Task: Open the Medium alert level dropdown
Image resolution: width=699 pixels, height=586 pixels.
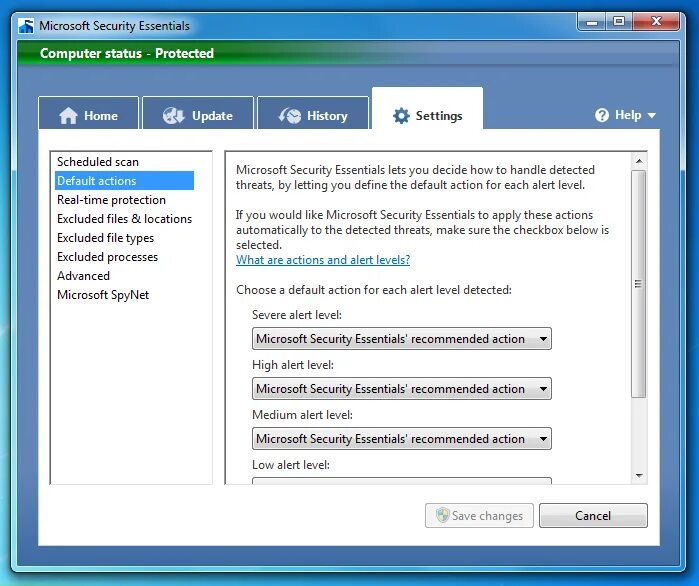Action: coord(402,438)
